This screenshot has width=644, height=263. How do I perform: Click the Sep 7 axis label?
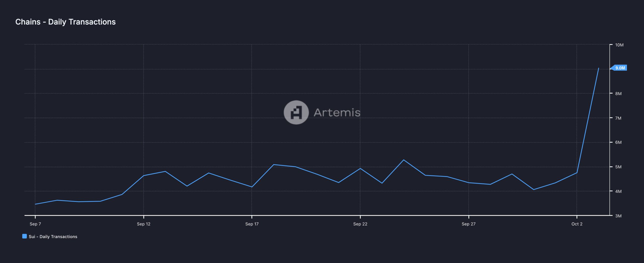35,224
